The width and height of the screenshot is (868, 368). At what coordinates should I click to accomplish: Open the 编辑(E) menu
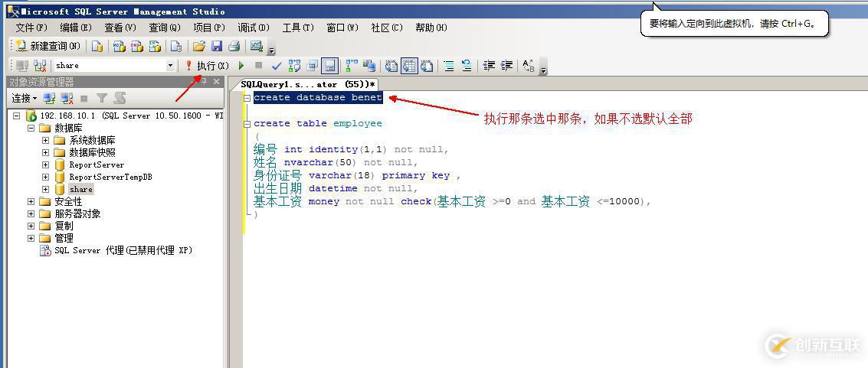click(x=76, y=28)
